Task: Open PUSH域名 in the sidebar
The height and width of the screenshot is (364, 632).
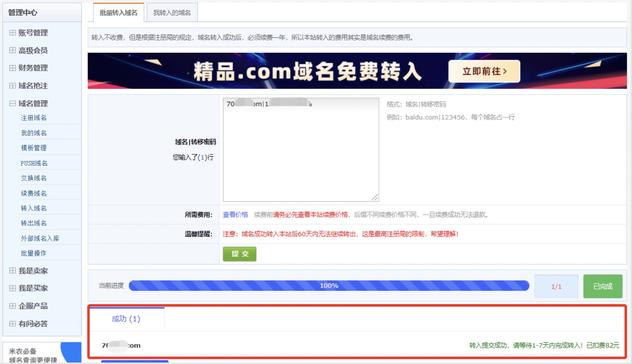Action: (34, 163)
